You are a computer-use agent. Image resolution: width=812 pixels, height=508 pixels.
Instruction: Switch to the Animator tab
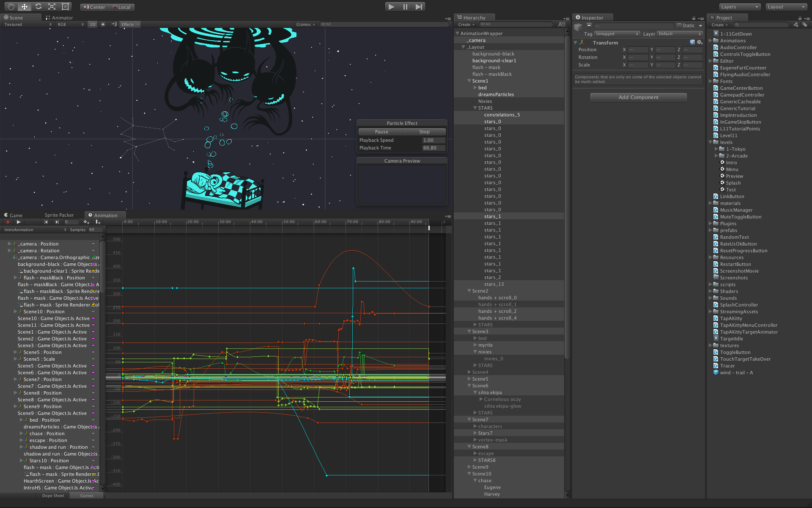(59, 18)
